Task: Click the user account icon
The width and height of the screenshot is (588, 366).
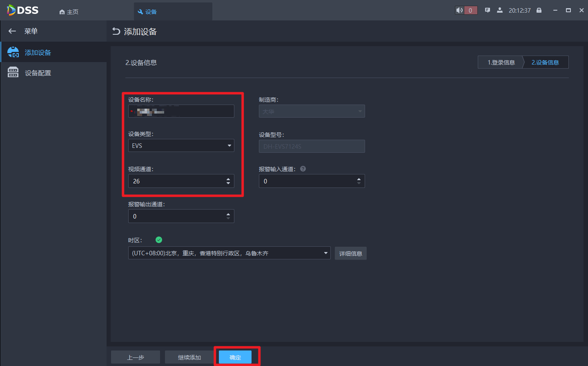Action: click(499, 10)
